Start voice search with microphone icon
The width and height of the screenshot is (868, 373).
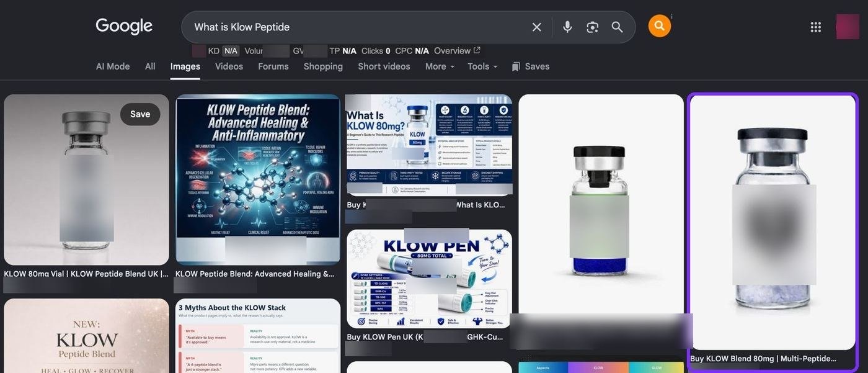[x=567, y=27]
